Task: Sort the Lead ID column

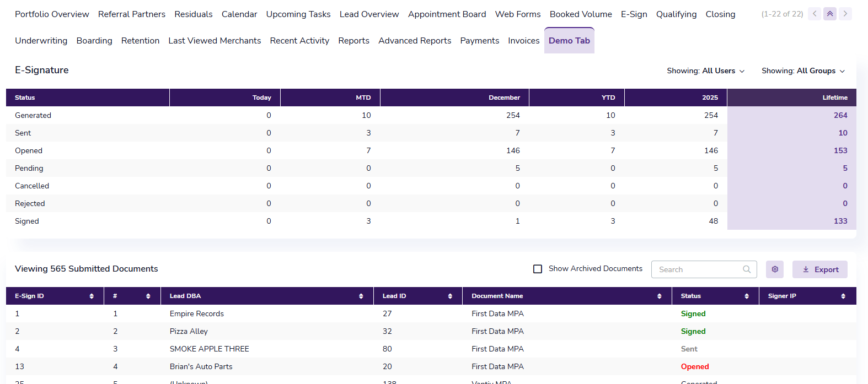Action: [450, 296]
